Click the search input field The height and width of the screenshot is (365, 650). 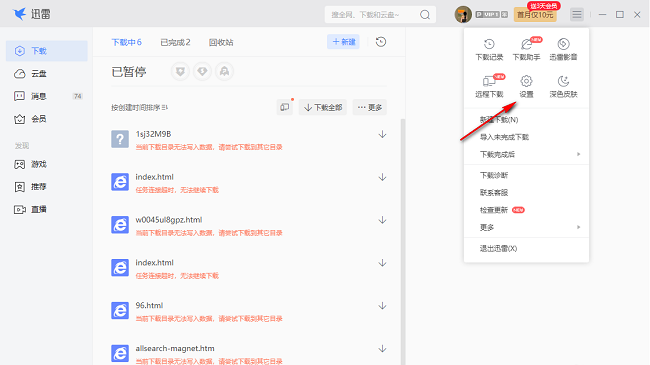point(372,15)
